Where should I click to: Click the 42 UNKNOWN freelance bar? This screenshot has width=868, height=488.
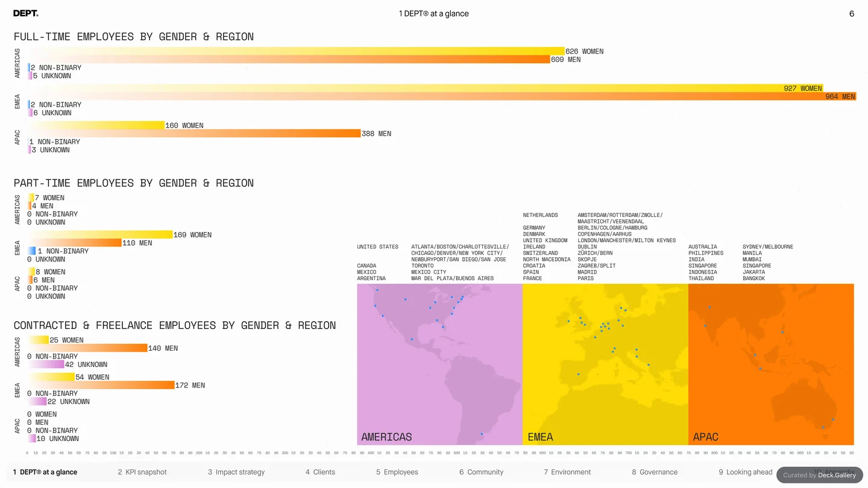coord(46,364)
